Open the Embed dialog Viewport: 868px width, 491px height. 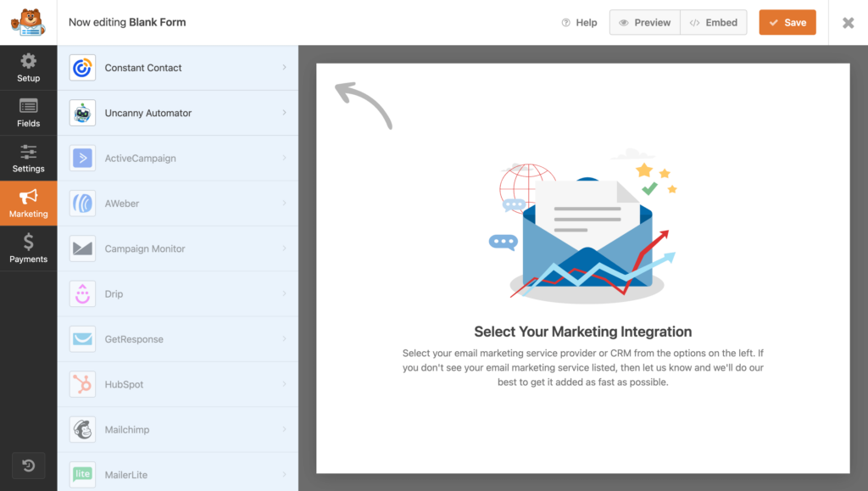[713, 22]
